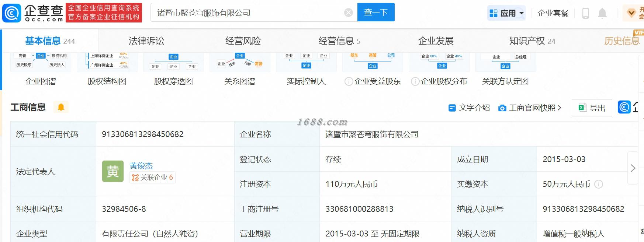Screen dimensions: 644x242
Task: Open the 企业股权分布 diagram thumbnail
Action: pyautogui.click(x=439, y=62)
